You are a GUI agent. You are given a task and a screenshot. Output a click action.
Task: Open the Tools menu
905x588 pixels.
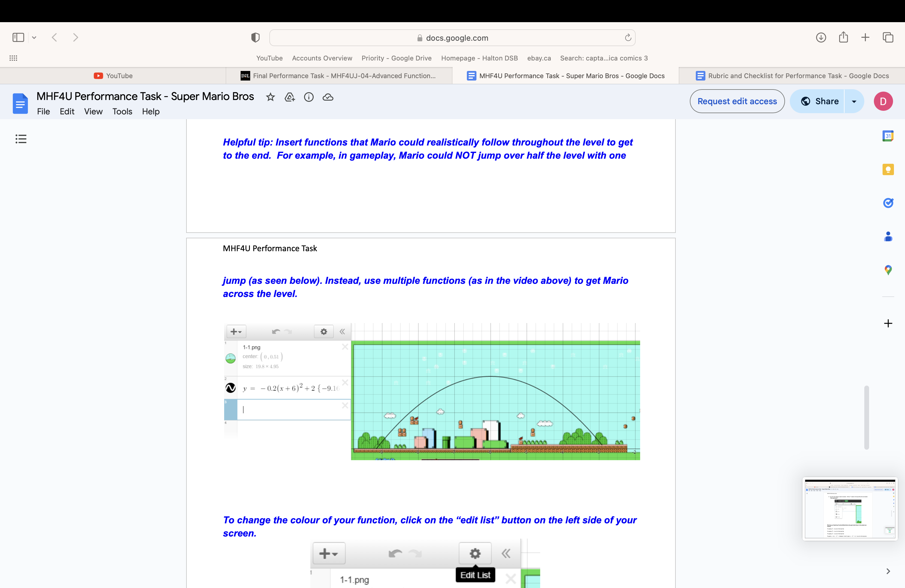click(x=122, y=111)
